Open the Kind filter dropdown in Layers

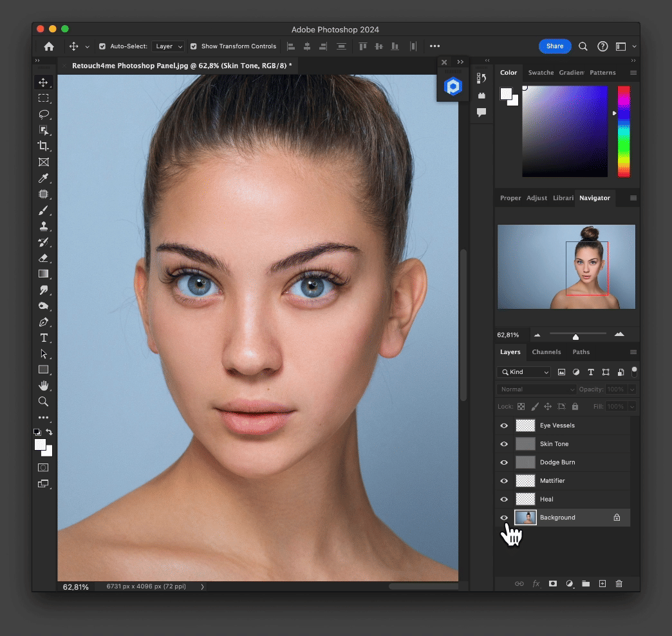[x=524, y=372]
